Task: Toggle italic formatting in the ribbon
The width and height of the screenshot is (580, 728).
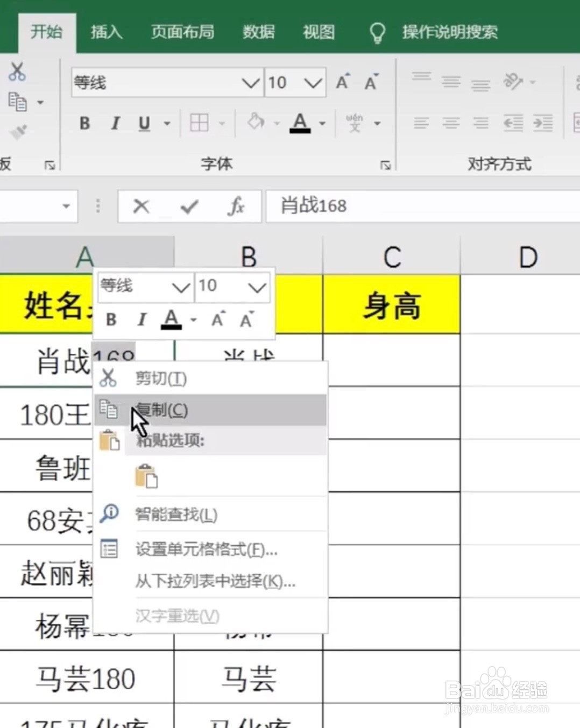Action: (115, 123)
